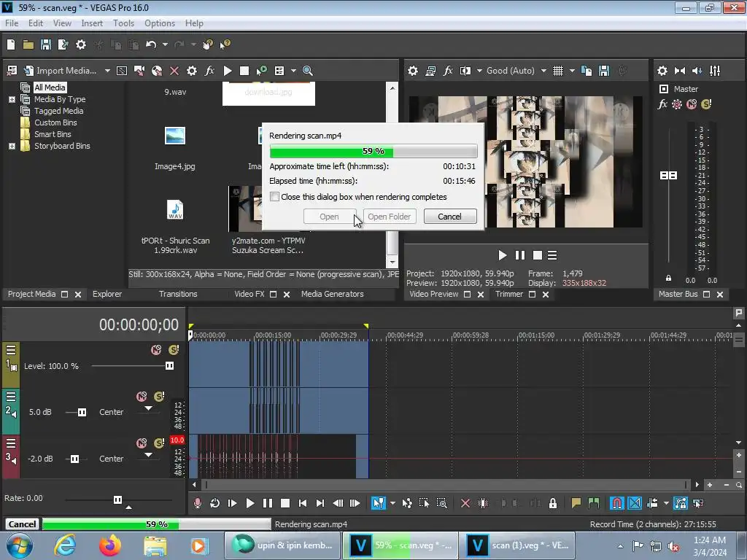
Task: Click the Save project icon in main toolbar
Action: point(45,44)
